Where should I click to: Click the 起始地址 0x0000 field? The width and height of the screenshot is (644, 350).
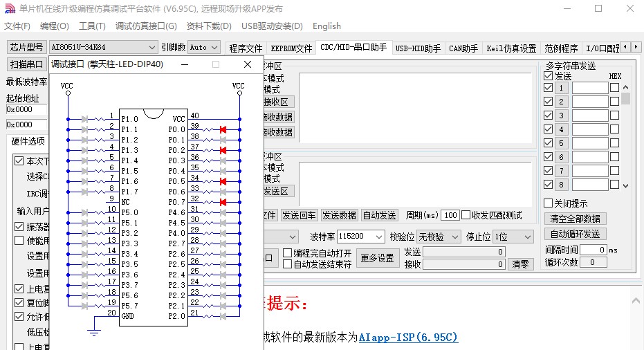click(x=26, y=109)
